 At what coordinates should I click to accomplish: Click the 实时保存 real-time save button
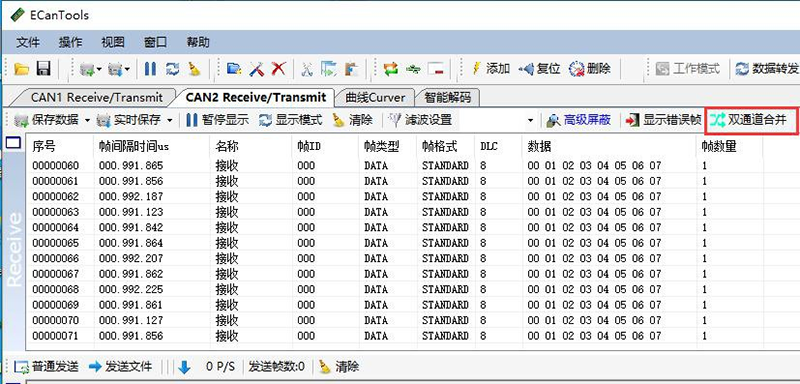130,120
